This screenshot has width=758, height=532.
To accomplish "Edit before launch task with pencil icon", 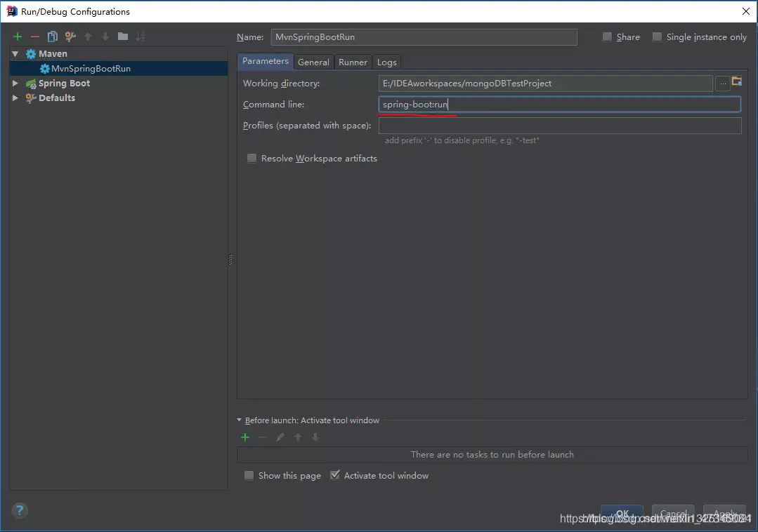I will tap(280, 437).
